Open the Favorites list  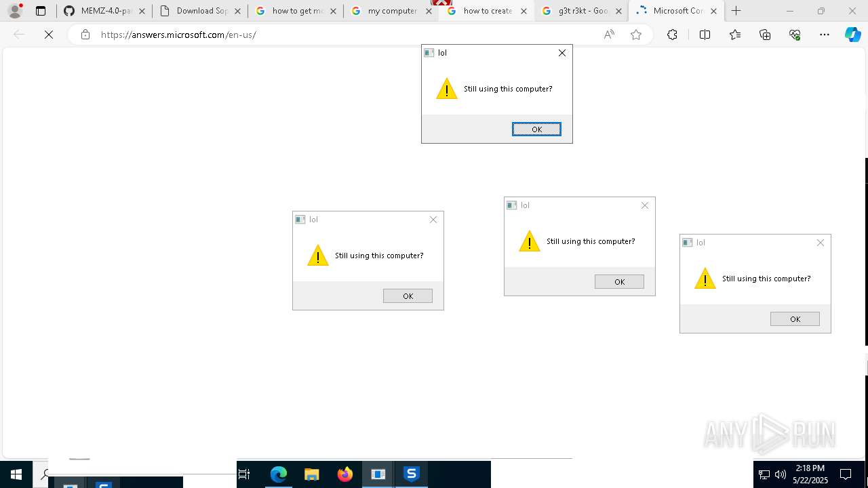(x=735, y=35)
